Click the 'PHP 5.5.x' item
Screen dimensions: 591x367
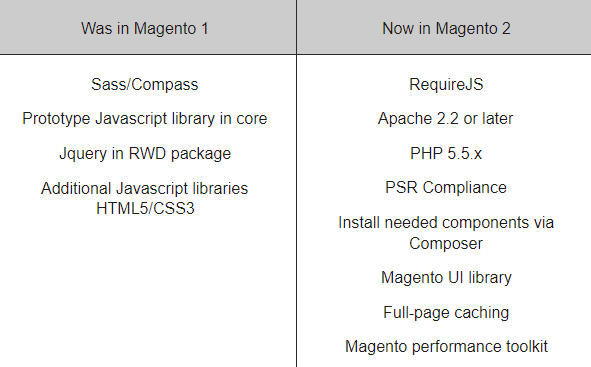click(x=446, y=154)
